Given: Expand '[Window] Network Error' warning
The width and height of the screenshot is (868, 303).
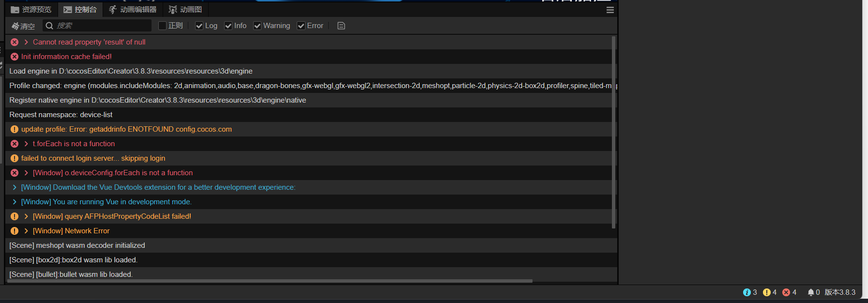Looking at the screenshot, I should (x=26, y=231).
